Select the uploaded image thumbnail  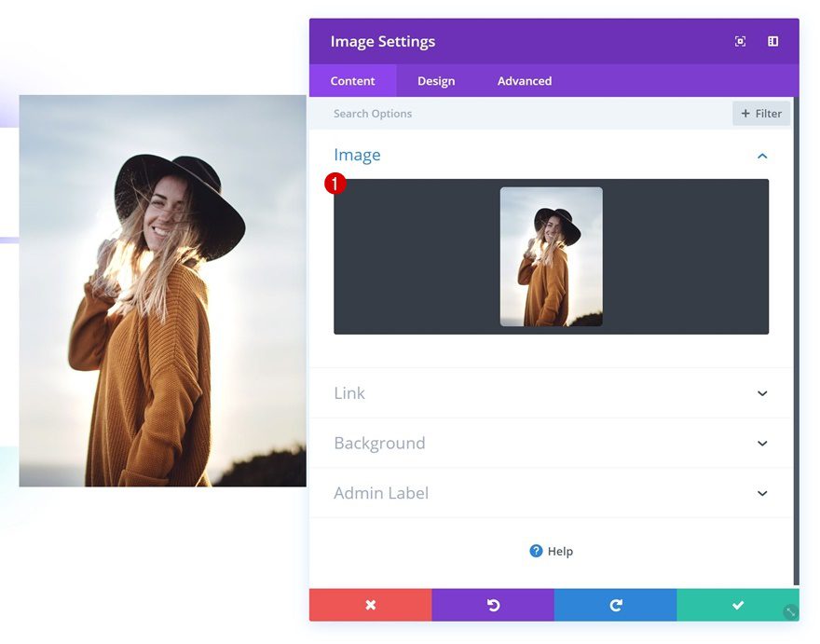click(550, 255)
